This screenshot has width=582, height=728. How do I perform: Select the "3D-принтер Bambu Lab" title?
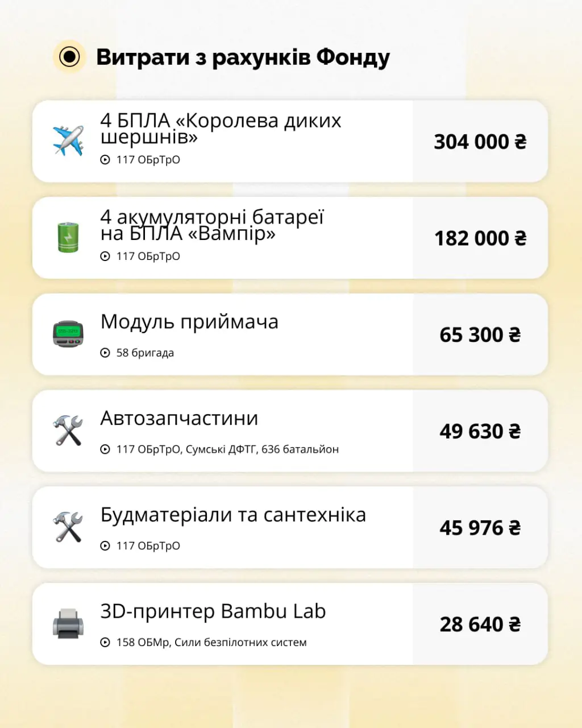(213, 611)
